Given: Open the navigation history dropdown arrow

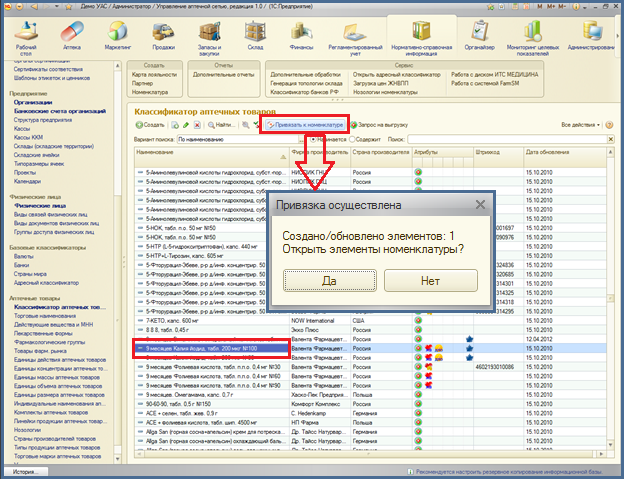Looking at the screenshot, I should 57,6.
